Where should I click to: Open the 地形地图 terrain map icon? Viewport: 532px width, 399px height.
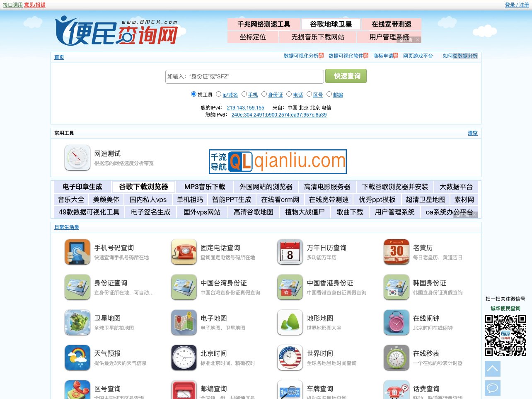(290, 322)
